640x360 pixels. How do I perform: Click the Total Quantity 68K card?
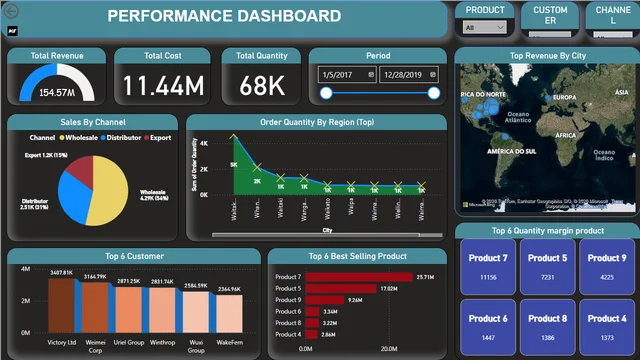(262, 86)
